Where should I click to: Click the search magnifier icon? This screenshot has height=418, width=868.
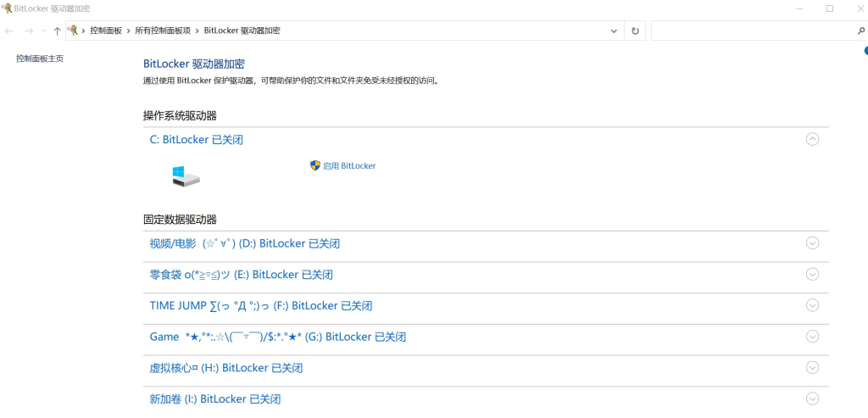(x=861, y=31)
